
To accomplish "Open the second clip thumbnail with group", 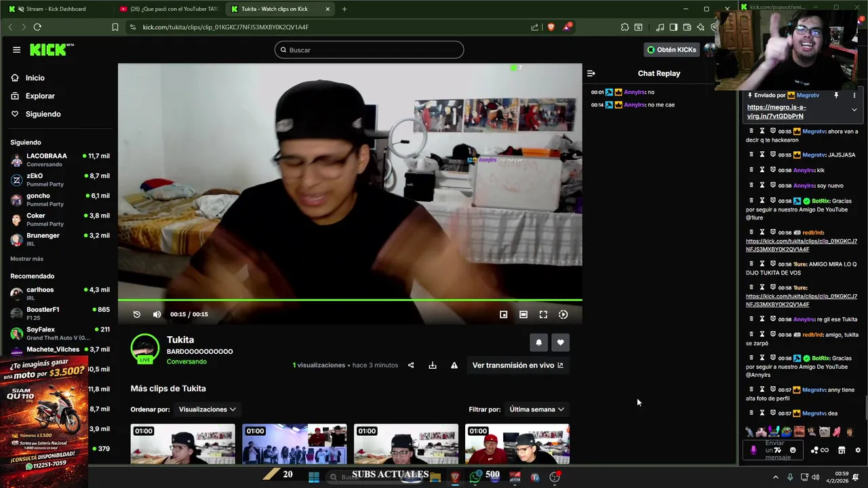I will 294,444.
